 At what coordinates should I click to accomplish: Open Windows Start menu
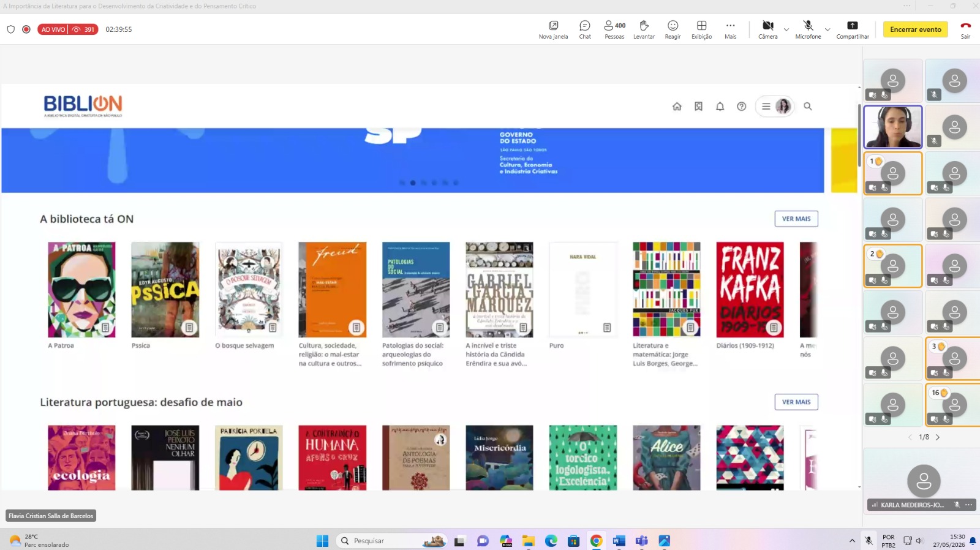tap(322, 541)
